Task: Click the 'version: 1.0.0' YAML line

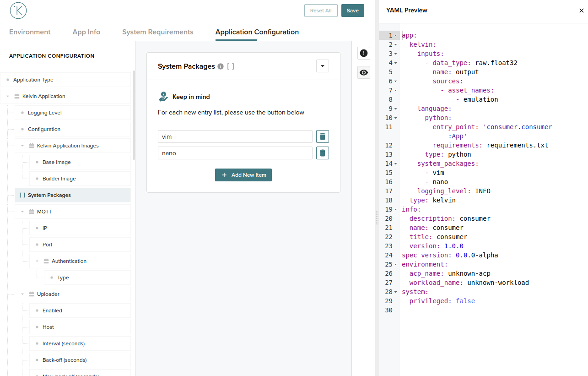Action: pyautogui.click(x=436, y=246)
